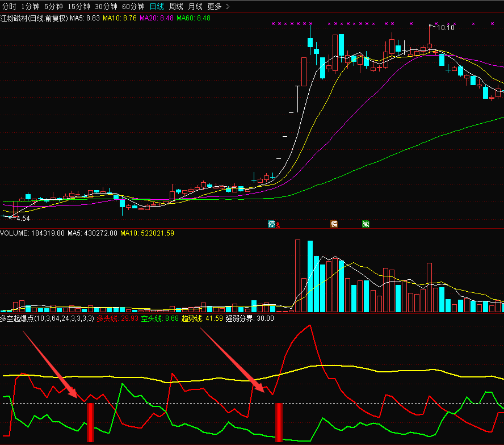Image resolution: width=504 pixels, height=445 pixels.
Task: Click the 空头线: 8.68 label
Action: pyautogui.click(x=159, y=318)
